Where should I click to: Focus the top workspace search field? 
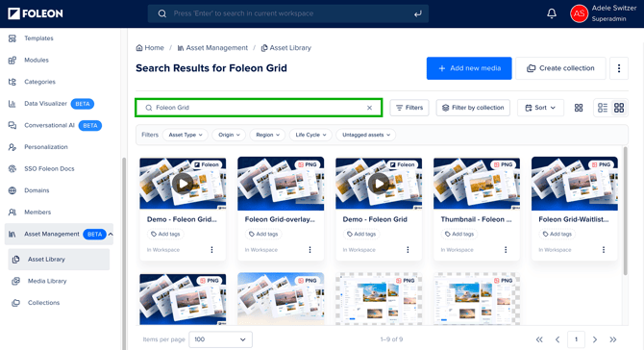coord(288,13)
